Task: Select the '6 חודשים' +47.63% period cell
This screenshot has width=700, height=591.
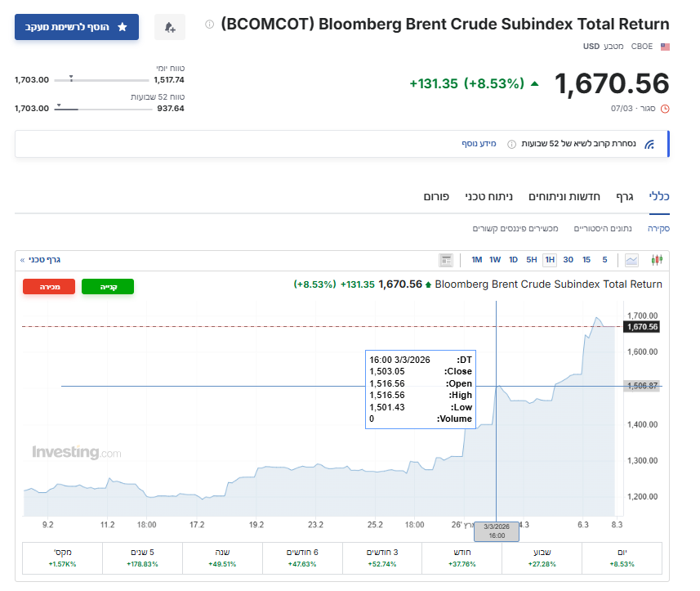Action: [x=302, y=558]
